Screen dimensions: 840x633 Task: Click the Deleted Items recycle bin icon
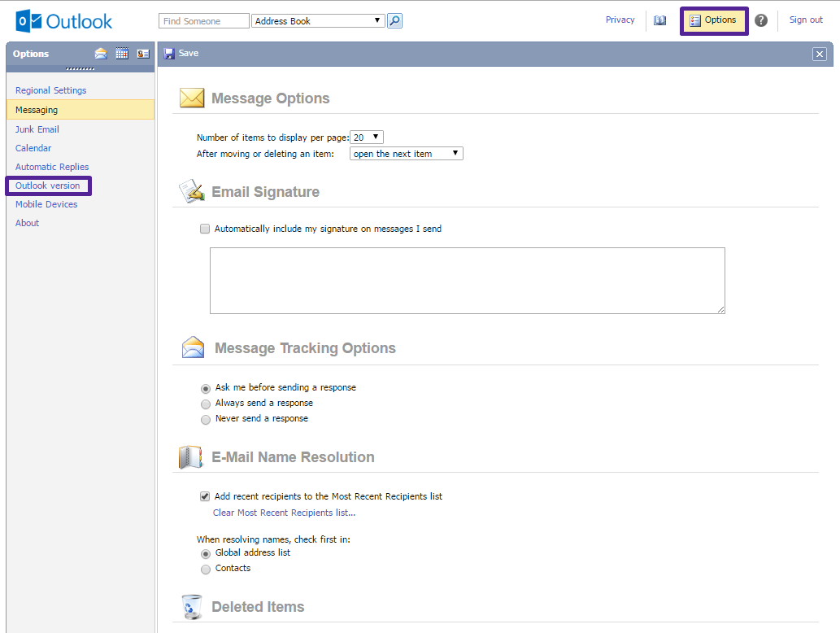coord(192,607)
